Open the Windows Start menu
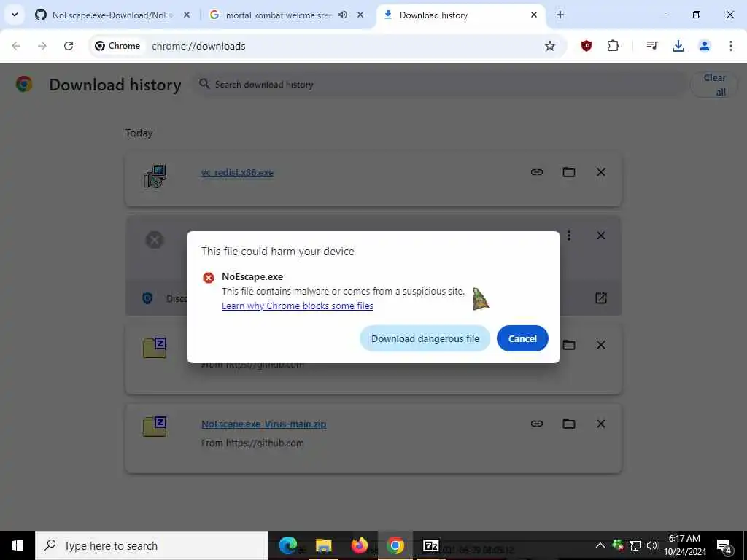The image size is (747, 560). pyautogui.click(x=18, y=545)
